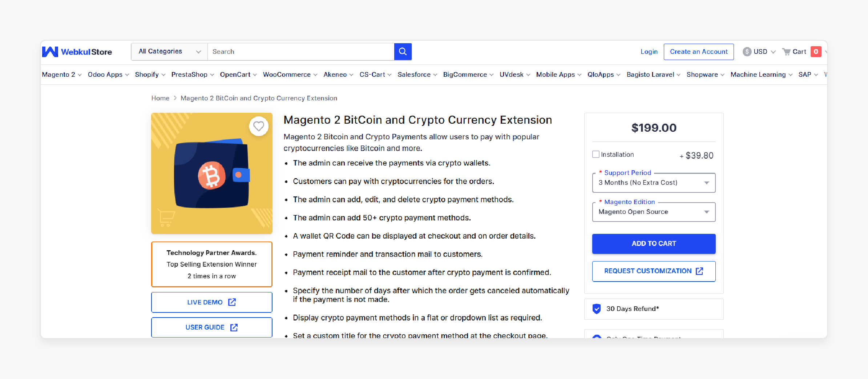The image size is (868, 379).
Task: Expand the Mobile Apps menu
Action: (559, 75)
